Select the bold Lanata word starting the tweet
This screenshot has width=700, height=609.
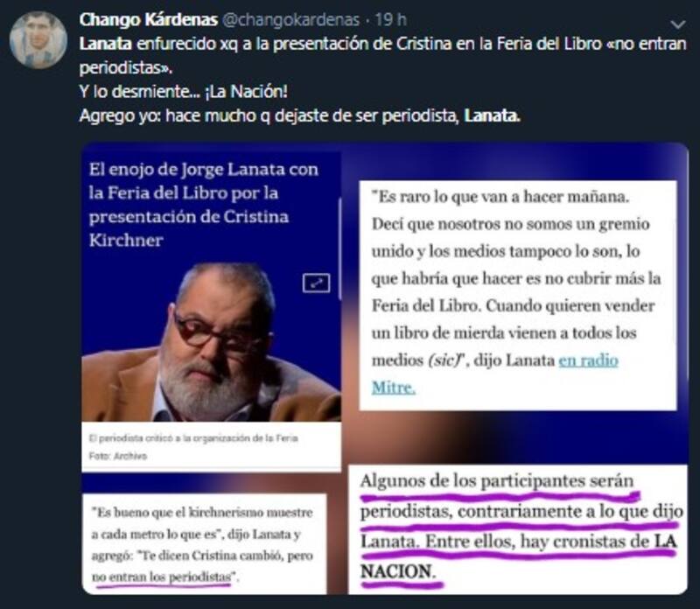coord(106,44)
